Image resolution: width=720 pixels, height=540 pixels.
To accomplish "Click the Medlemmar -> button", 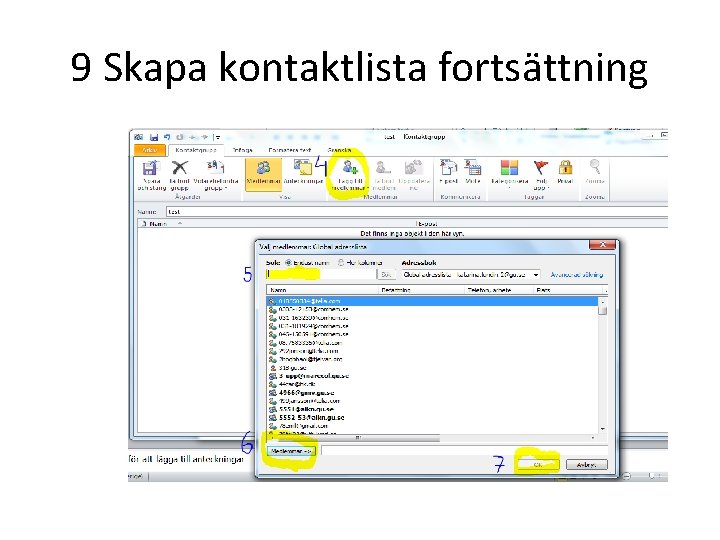I will pos(291,451).
